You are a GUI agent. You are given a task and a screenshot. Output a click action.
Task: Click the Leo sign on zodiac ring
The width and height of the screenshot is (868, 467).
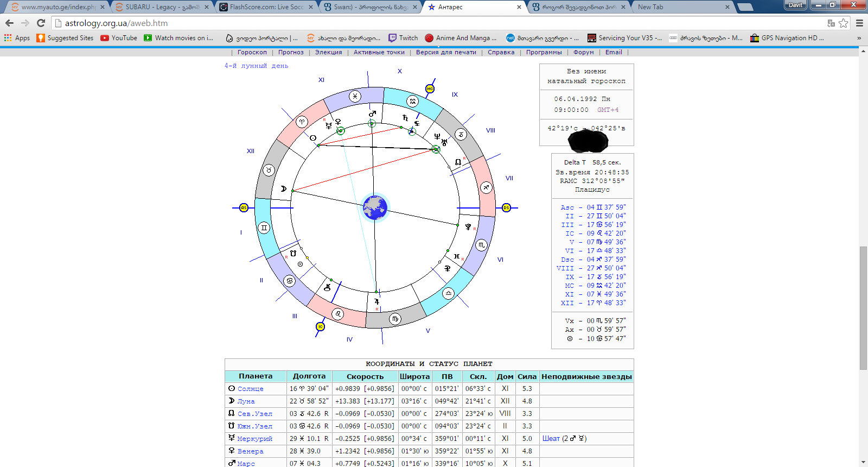click(x=338, y=314)
